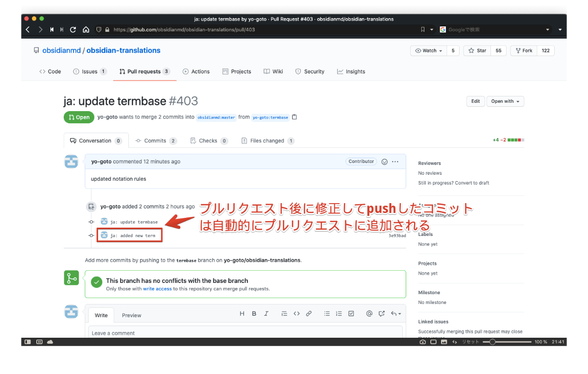The width and height of the screenshot is (588, 374).
Task: Apply italic with the I icon
Action: click(266, 314)
